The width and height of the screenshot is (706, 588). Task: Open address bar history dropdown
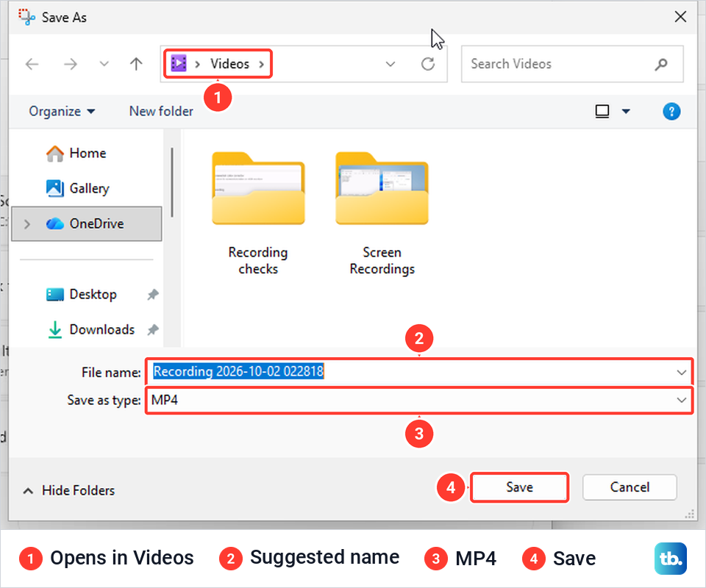391,64
